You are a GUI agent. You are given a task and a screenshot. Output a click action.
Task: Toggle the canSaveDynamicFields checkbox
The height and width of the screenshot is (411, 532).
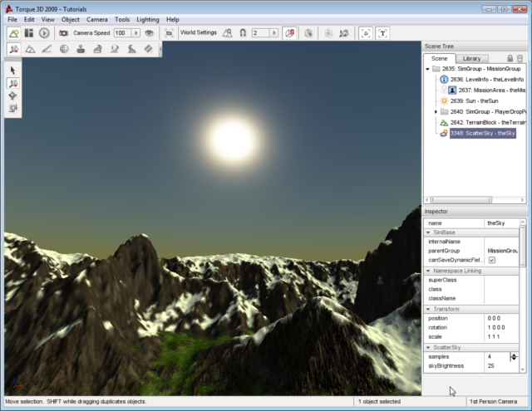point(491,260)
